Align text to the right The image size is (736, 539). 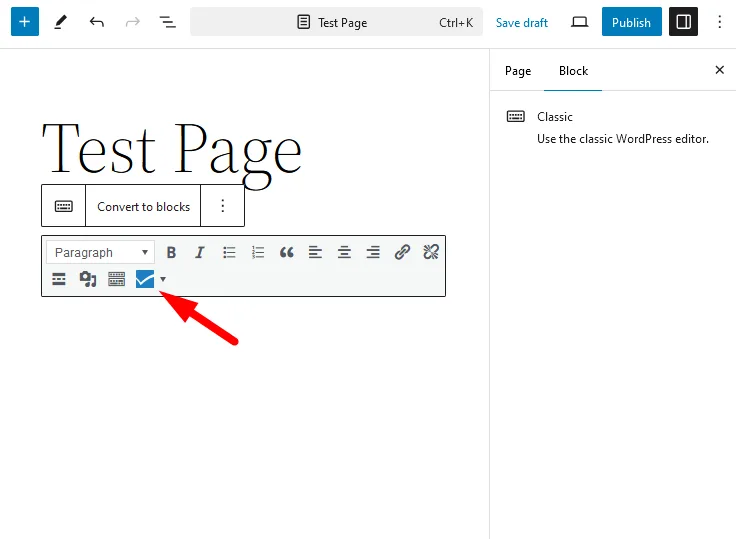(373, 253)
